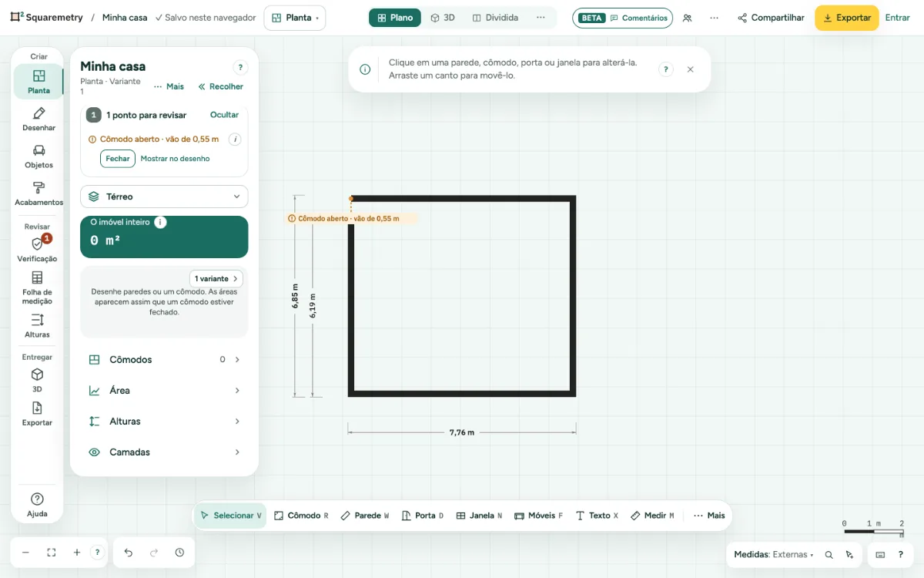Click the search icon beside Medidas
924x578 pixels.
click(x=829, y=555)
